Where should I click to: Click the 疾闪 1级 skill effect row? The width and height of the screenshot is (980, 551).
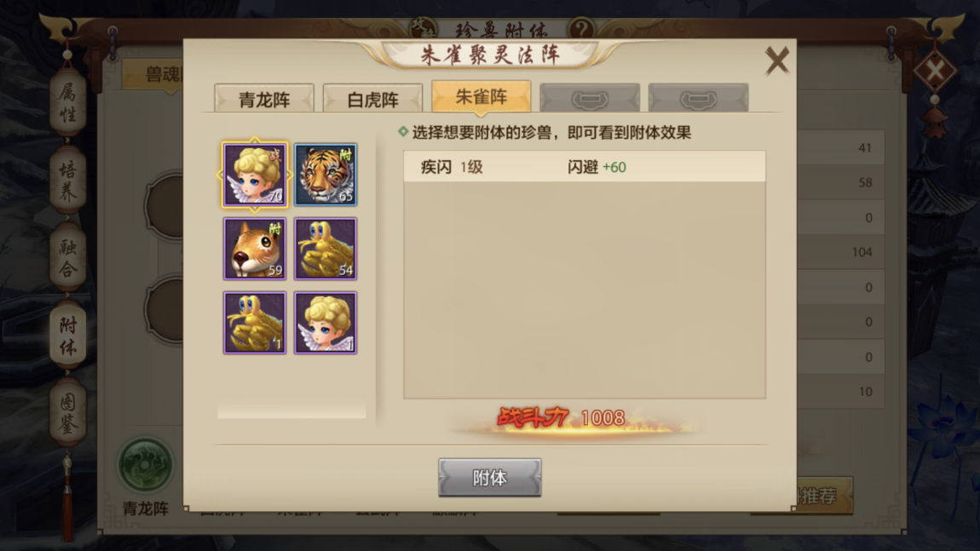585,167
